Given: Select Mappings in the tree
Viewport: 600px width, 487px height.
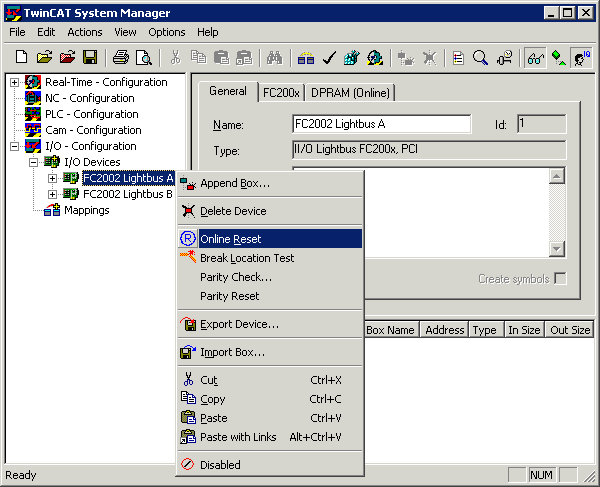Looking at the screenshot, I should click(87, 210).
